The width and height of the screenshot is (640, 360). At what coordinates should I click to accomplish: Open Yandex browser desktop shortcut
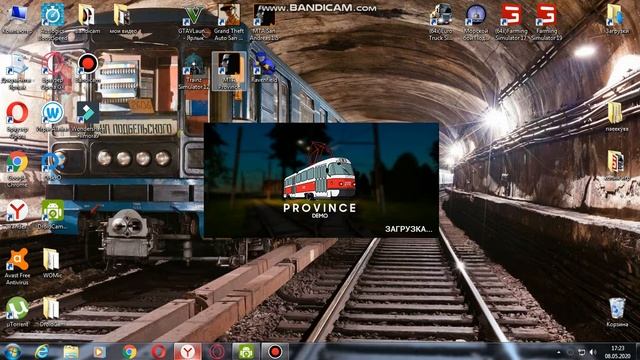17,215
